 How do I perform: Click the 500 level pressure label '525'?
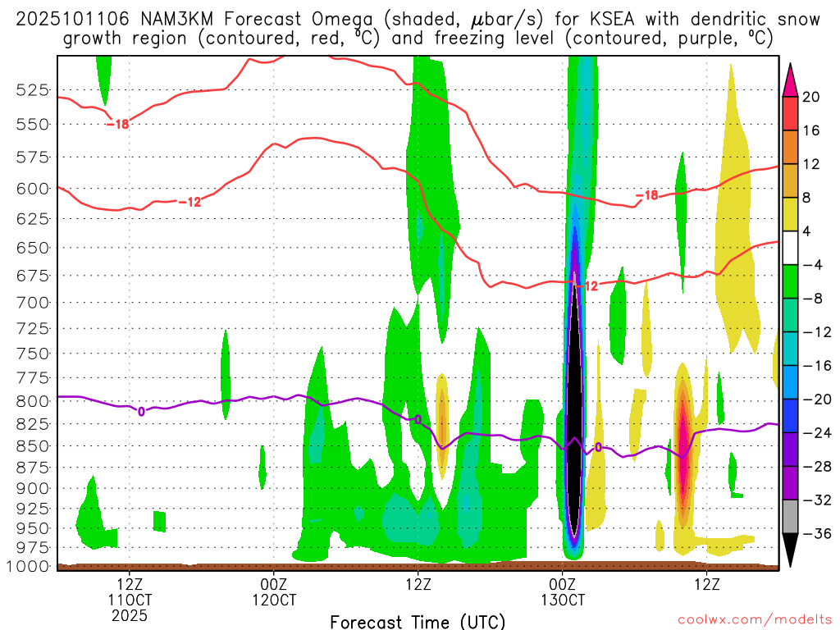pyautogui.click(x=33, y=90)
